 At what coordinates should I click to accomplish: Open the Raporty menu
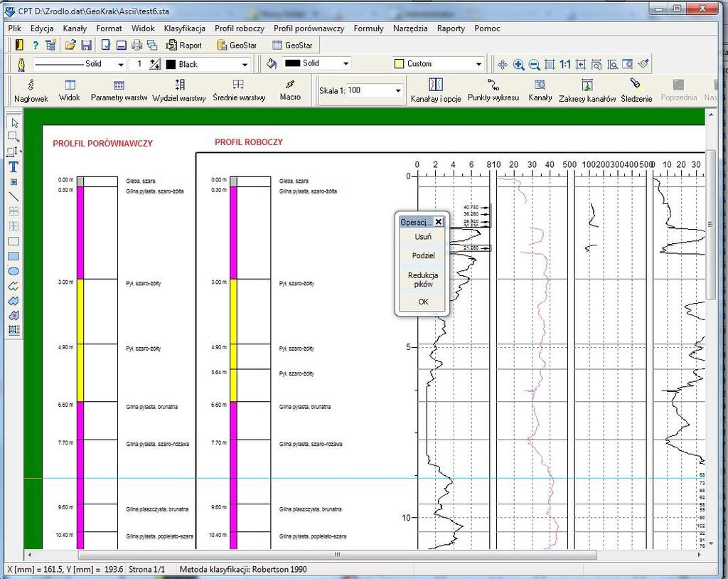point(451,28)
